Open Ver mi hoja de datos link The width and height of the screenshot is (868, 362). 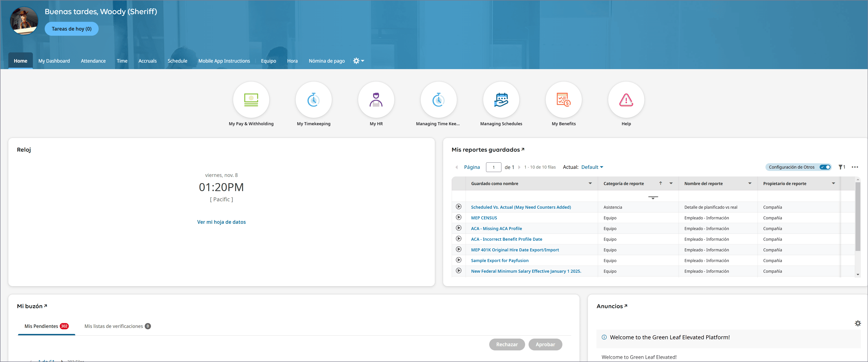(221, 222)
